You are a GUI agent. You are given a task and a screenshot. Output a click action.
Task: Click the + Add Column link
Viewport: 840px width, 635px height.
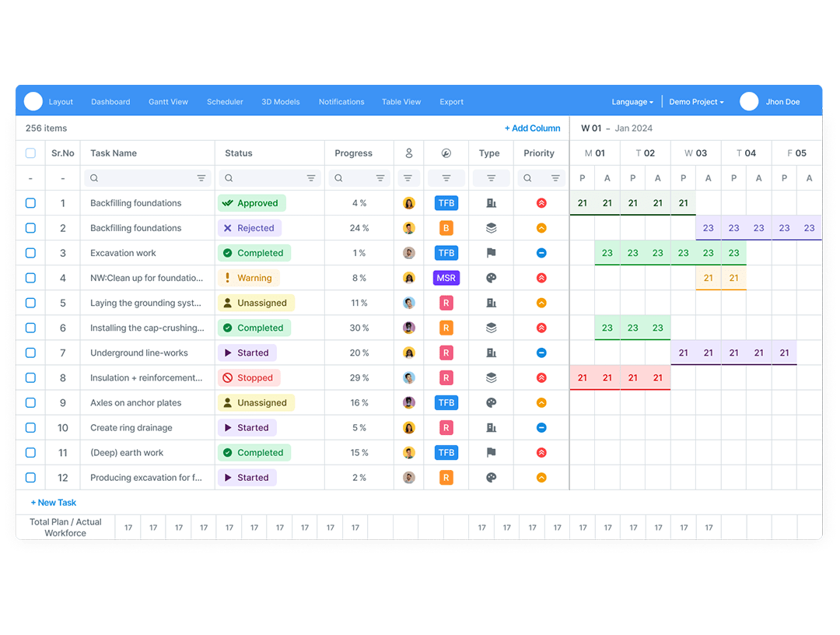[532, 128]
